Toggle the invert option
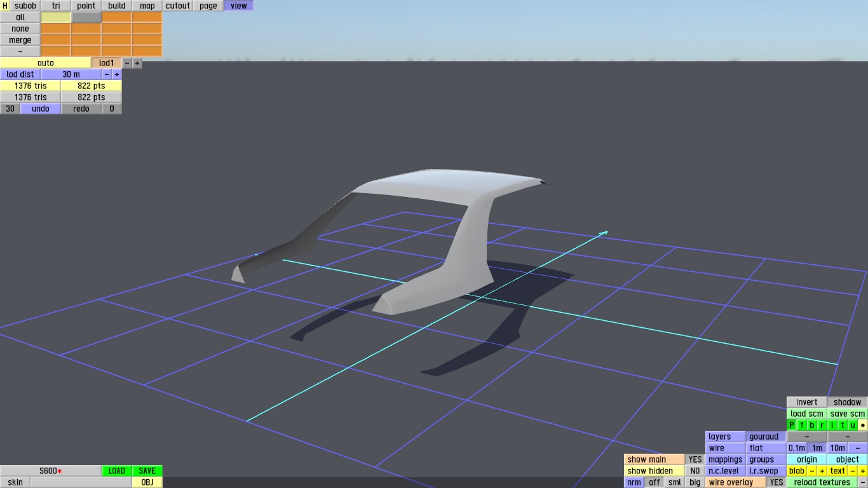The width and height of the screenshot is (868, 488). pos(807,402)
